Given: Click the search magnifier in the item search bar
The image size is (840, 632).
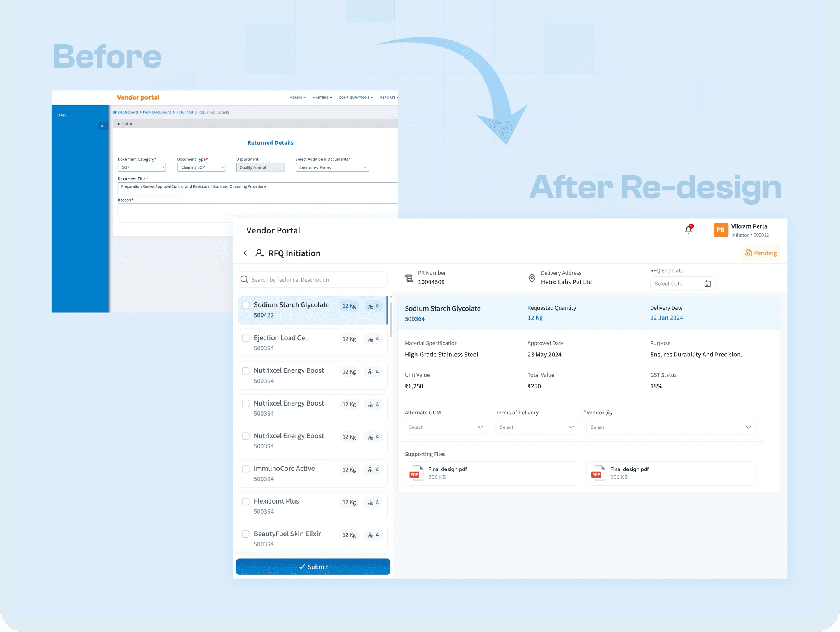Looking at the screenshot, I should 244,279.
